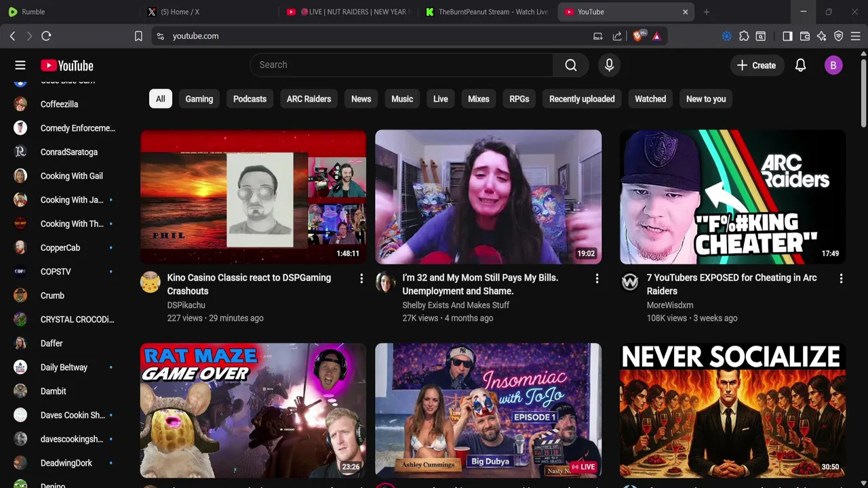Select the All filter chip
This screenshot has width=868, height=488.
click(x=161, y=99)
